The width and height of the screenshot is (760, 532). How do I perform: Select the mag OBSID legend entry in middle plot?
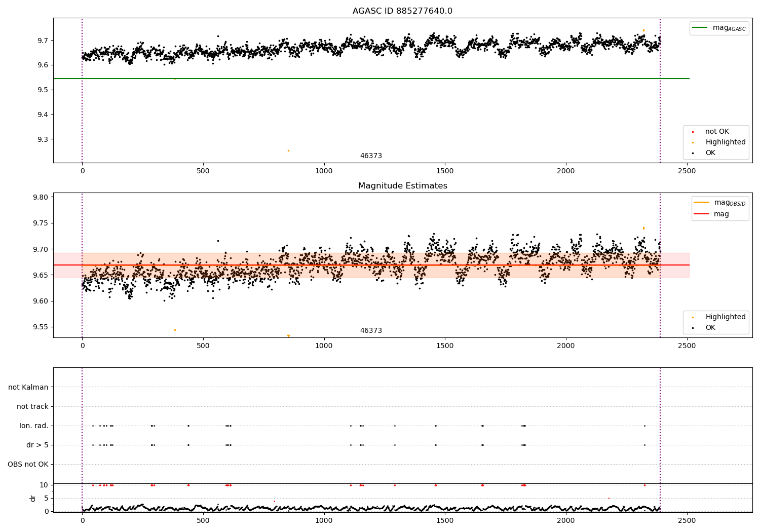[x=720, y=203]
